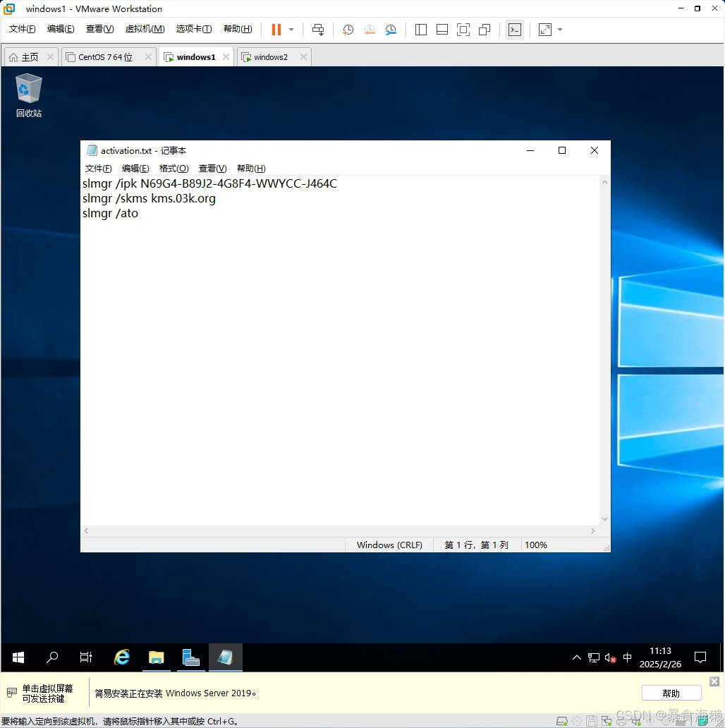The height and width of the screenshot is (728, 725).
Task: Take a snapshot of the VM
Action: pyautogui.click(x=348, y=30)
